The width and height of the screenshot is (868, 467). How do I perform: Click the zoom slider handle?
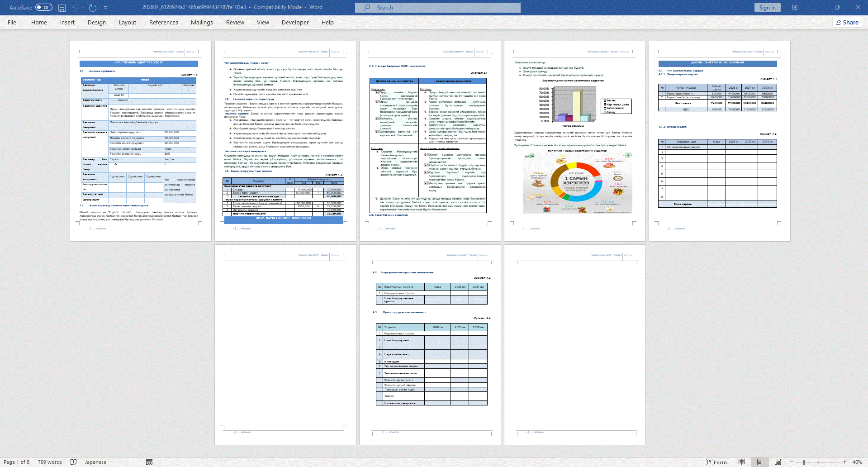(x=804, y=462)
